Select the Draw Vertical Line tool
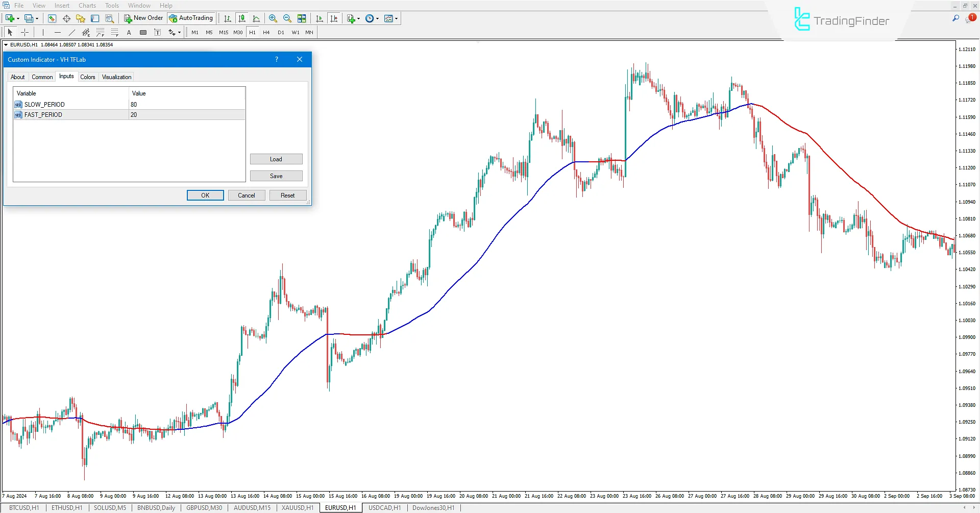The height and width of the screenshot is (513, 980). point(43,32)
